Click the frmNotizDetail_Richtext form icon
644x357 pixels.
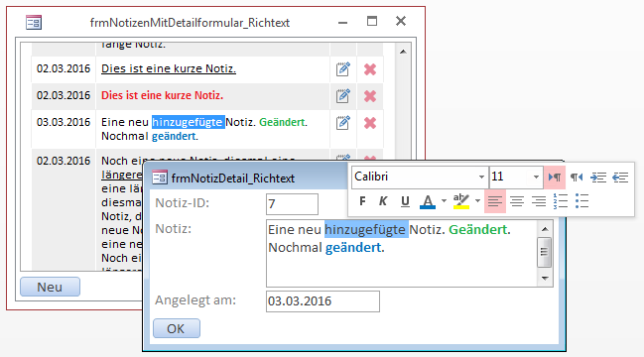(x=160, y=178)
